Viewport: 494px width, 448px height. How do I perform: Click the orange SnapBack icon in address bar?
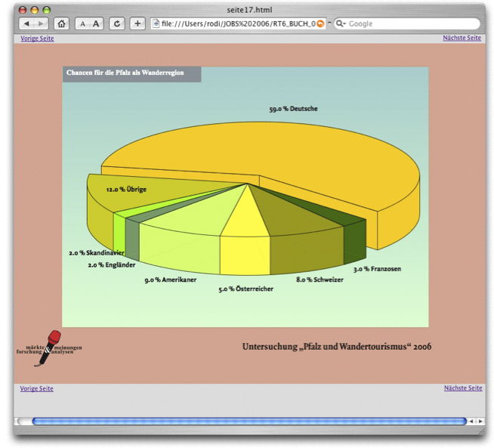[x=320, y=24]
